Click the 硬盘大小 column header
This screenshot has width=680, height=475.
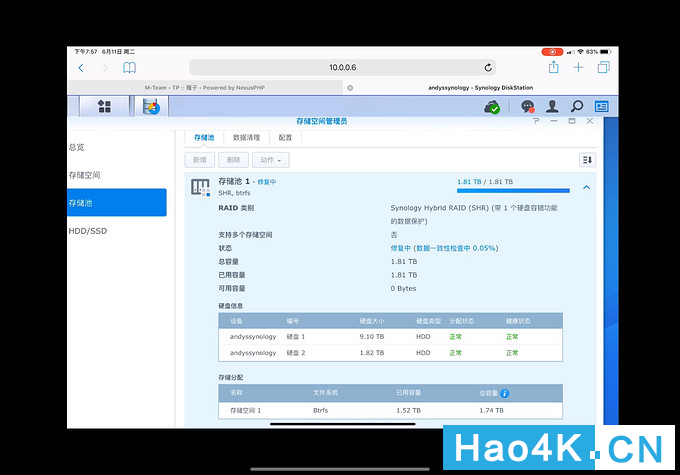[372, 321]
